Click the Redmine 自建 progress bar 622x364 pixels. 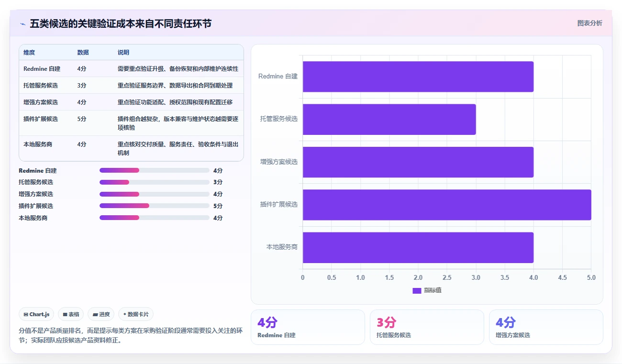[155, 170]
